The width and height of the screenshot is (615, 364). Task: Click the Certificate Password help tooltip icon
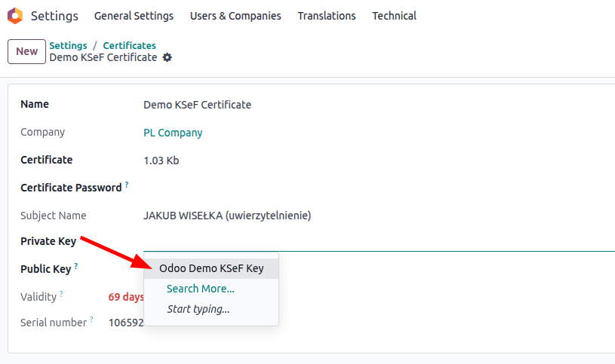click(127, 185)
